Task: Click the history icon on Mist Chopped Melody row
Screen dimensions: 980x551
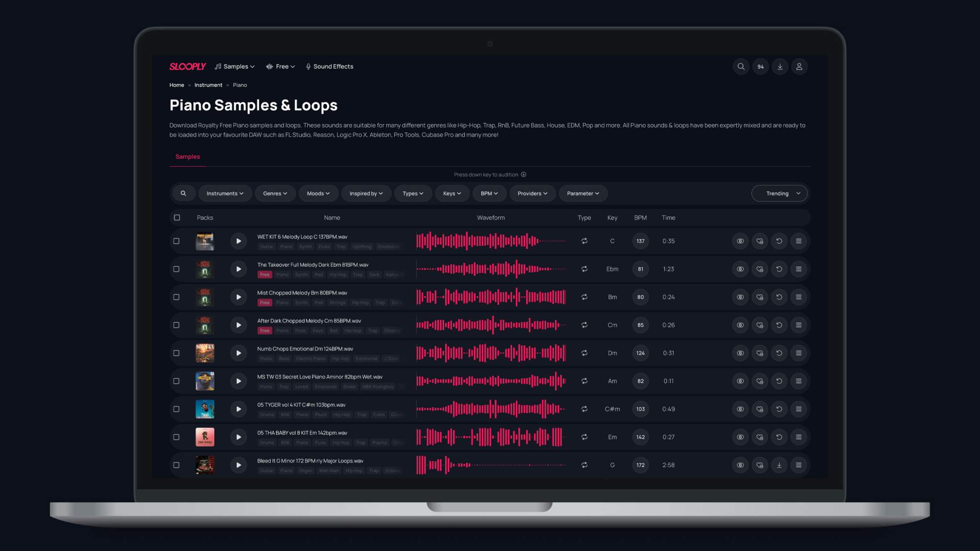Action: coord(780,297)
